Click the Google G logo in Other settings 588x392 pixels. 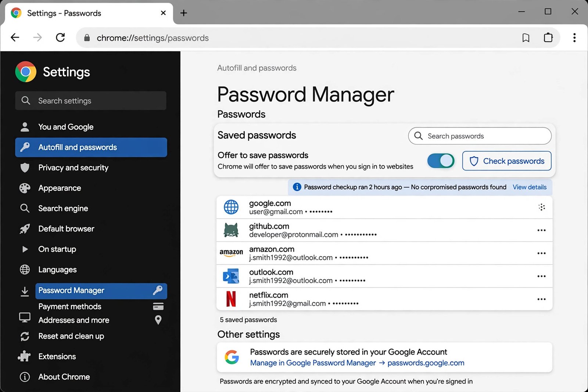tap(232, 357)
